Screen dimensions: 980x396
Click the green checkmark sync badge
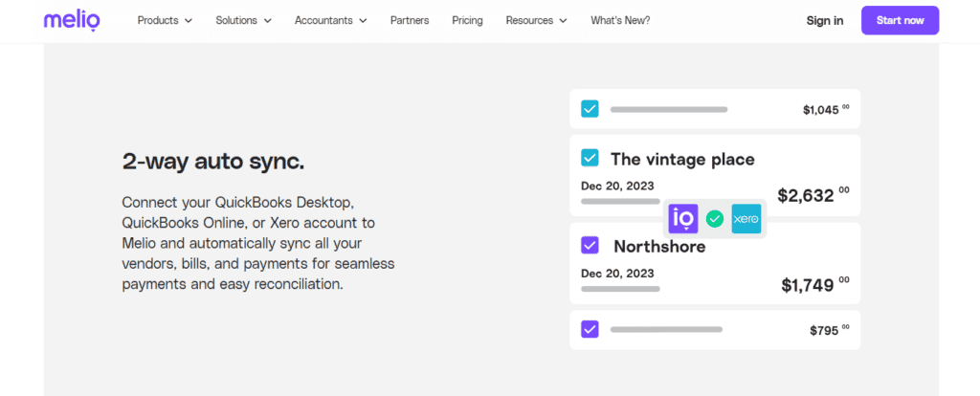tap(714, 219)
